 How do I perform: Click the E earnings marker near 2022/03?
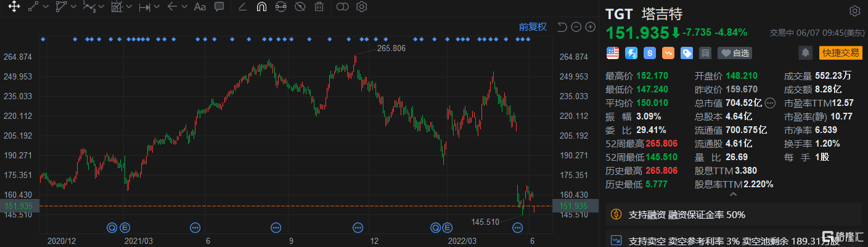pos(448,227)
